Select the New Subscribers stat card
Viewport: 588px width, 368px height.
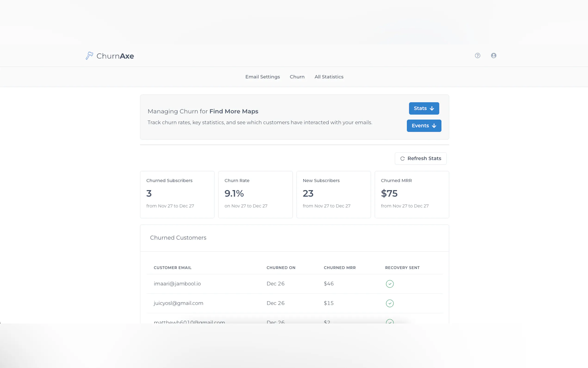coord(333,194)
